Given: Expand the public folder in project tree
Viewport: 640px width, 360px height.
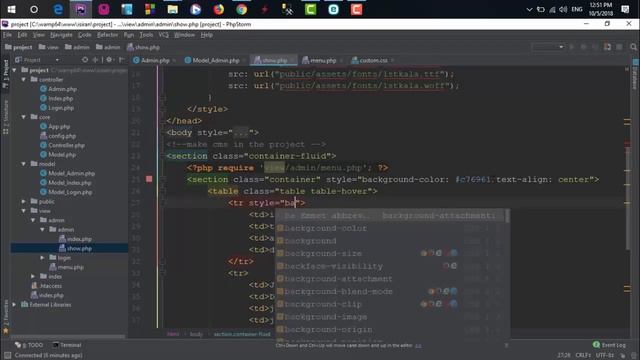Looking at the screenshot, I should coord(24,202).
